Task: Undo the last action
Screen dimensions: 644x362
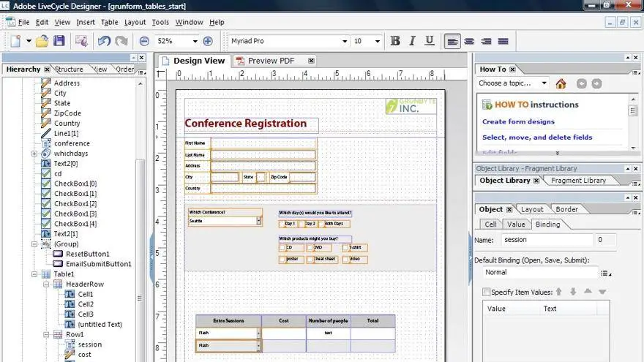Action: click(104, 41)
